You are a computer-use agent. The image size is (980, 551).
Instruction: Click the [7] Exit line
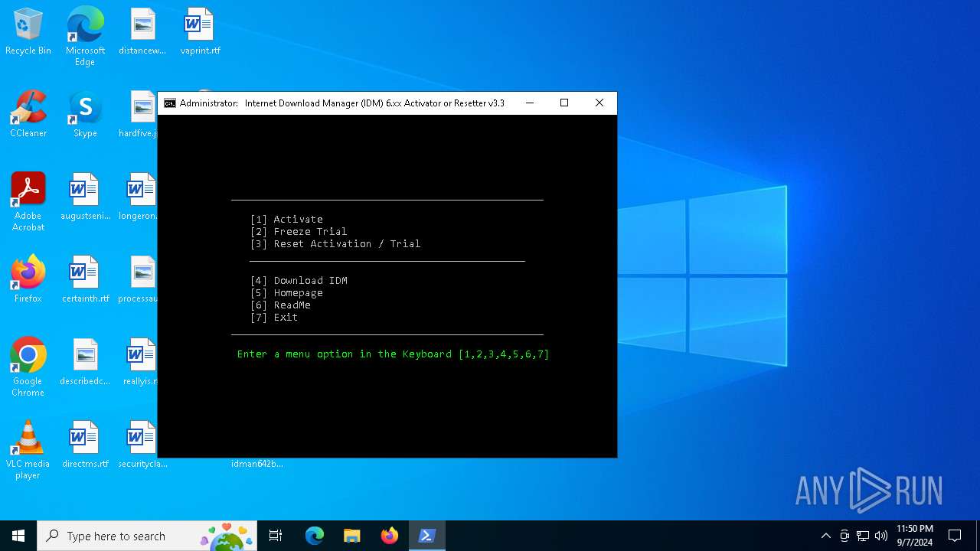tap(274, 318)
